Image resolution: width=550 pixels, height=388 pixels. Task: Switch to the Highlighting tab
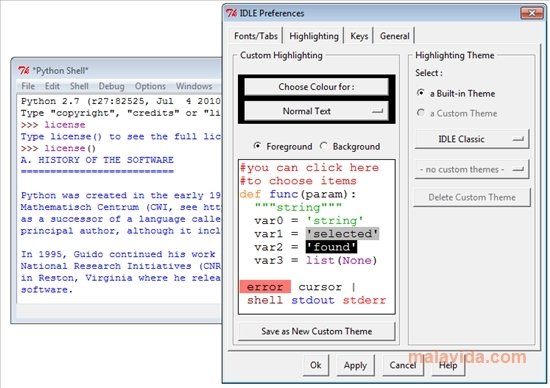coord(314,36)
